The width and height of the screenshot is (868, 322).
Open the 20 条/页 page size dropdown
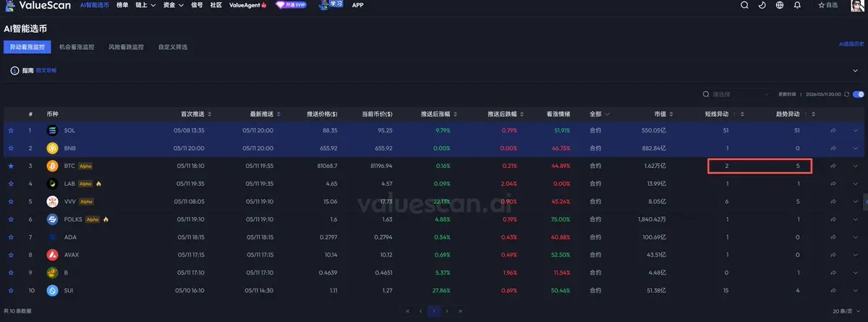(x=848, y=310)
